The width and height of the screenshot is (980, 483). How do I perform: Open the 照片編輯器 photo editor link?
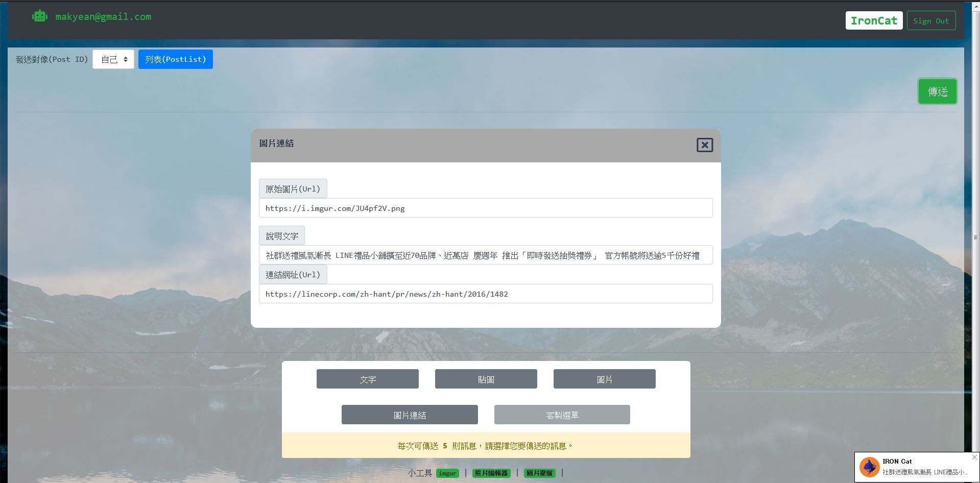(x=491, y=473)
